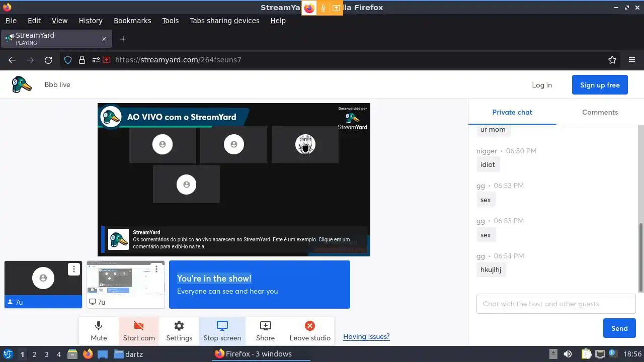
Task: Leave studio via red X
Action: click(310, 331)
